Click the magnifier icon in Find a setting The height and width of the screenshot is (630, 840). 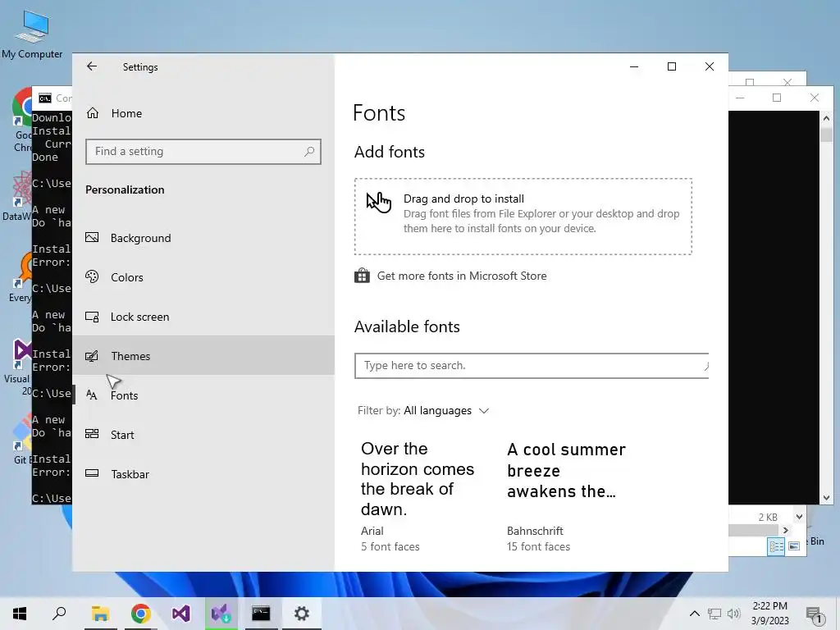click(x=309, y=152)
